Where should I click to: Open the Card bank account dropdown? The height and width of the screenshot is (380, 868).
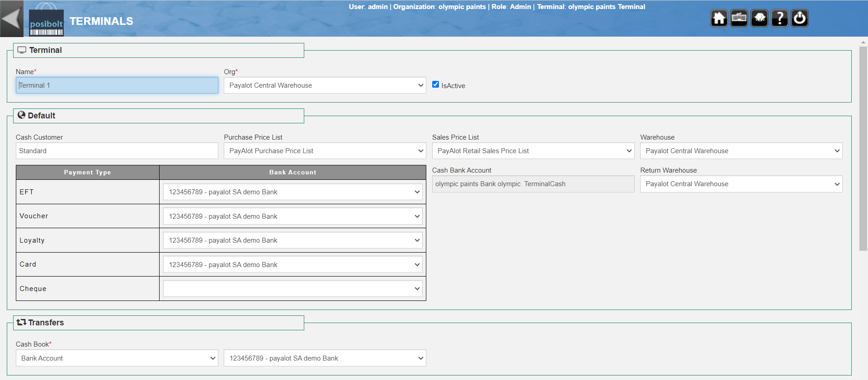coord(293,265)
